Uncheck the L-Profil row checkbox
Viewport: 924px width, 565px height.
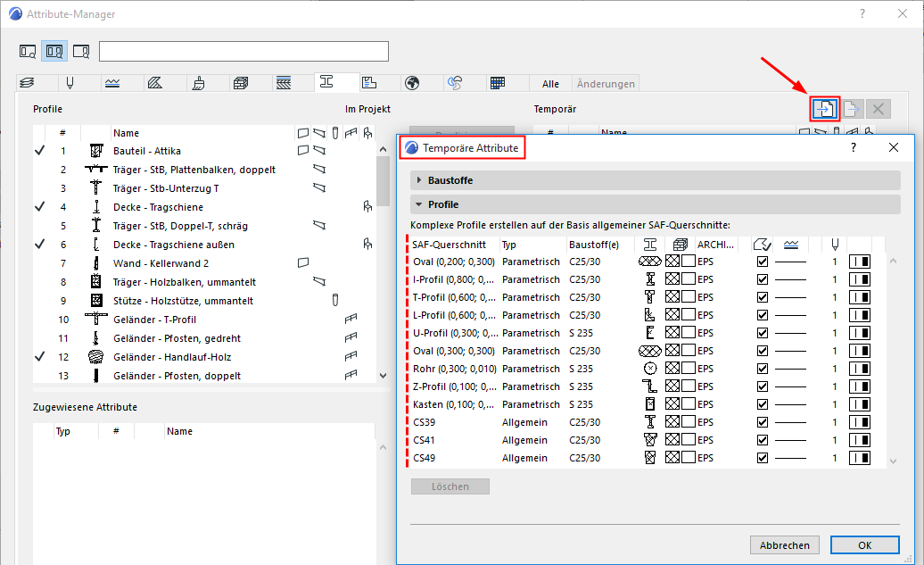pyautogui.click(x=763, y=315)
